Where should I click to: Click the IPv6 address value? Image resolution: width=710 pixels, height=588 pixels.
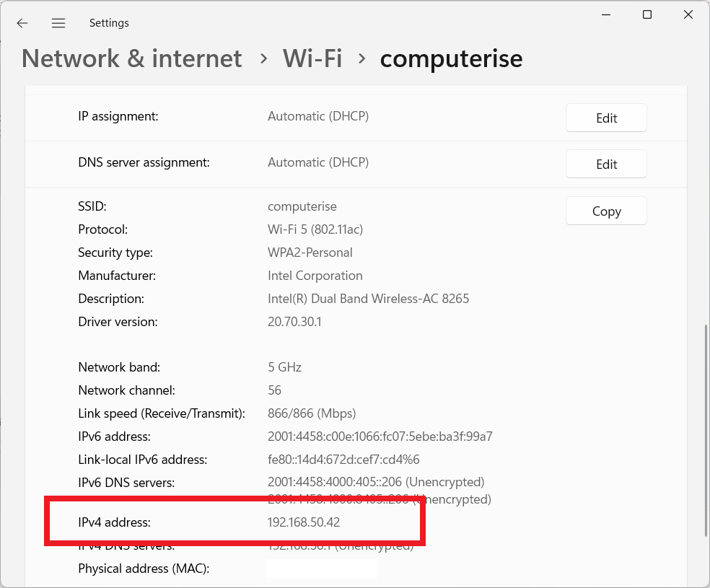pos(380,436)
